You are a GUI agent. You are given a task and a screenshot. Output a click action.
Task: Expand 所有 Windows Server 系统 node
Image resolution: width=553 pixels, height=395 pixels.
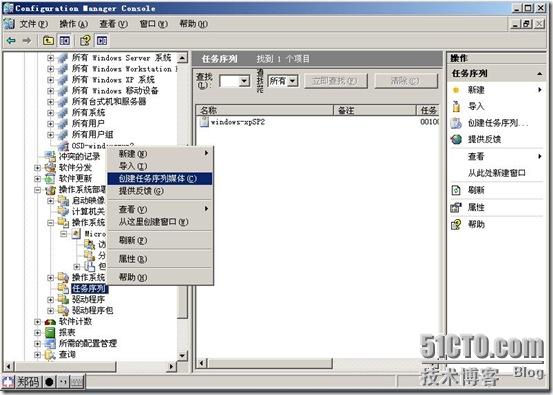point(50,58)
